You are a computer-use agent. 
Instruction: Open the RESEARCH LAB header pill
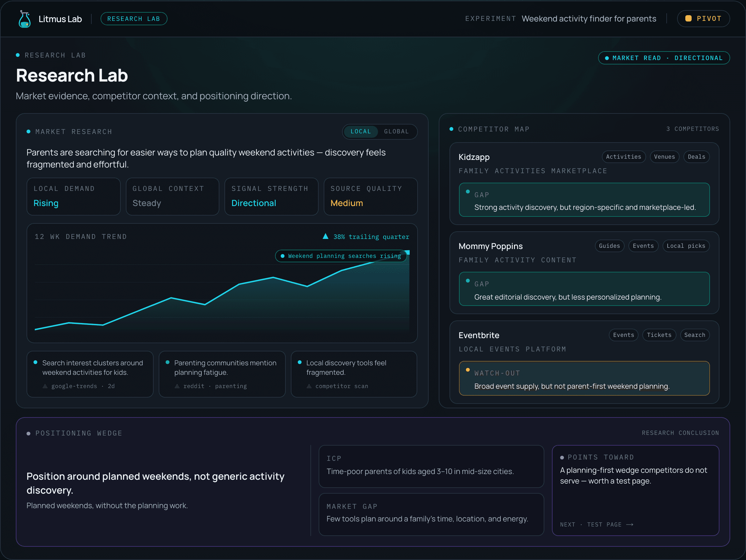click(133, 19)
